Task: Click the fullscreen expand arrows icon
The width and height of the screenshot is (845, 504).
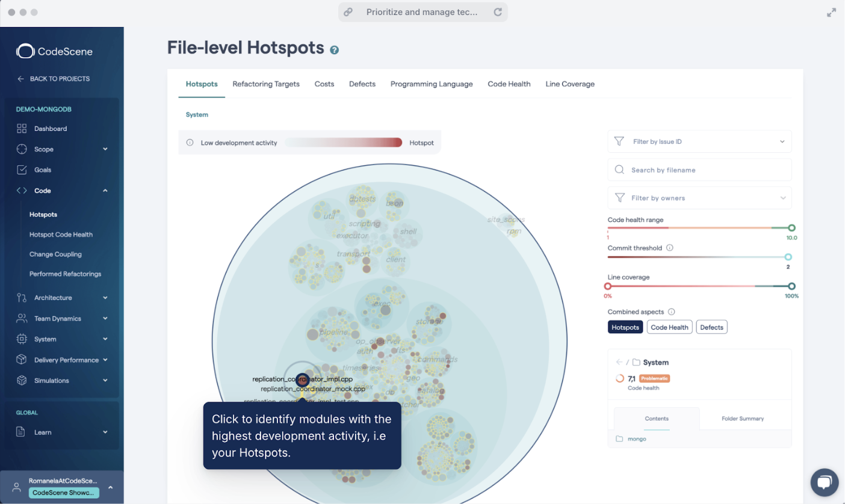Action: click(831, 12)
